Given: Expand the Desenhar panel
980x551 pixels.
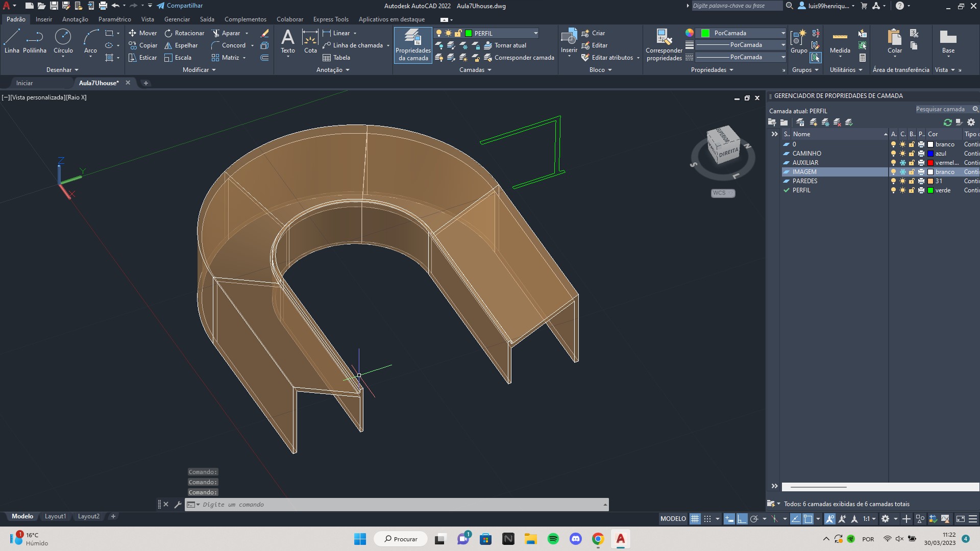Looking at the screenshot, I should pos(62,70).
